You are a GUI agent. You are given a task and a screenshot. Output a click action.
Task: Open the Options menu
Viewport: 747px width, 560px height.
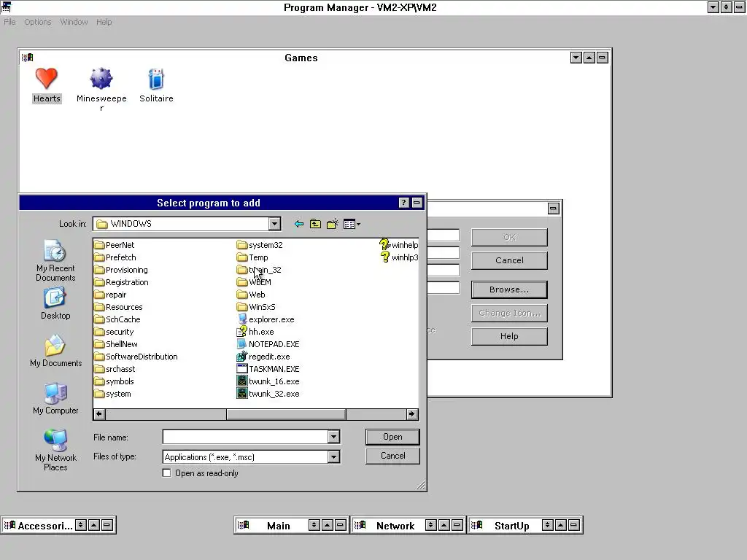pos(38,22)
